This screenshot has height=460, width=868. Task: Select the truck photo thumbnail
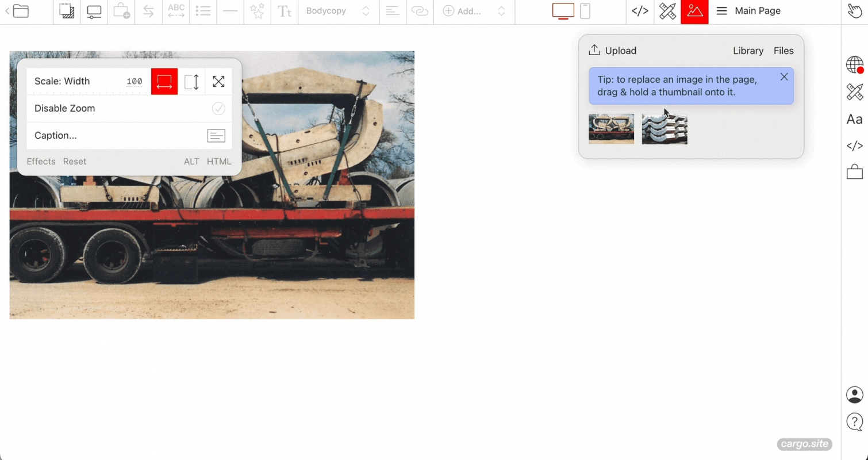611,129
